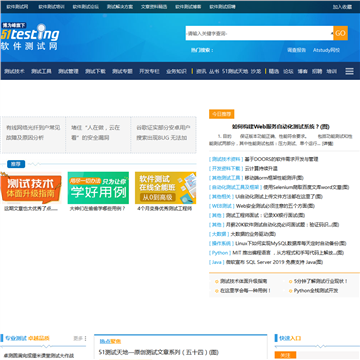Open the 大神们在偷偷学哪些用例 caption link

[97, 209]
